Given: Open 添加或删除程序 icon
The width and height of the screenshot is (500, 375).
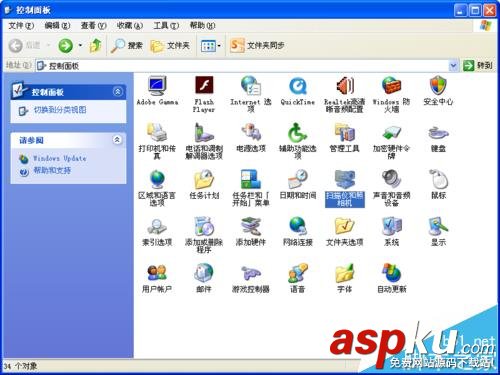Looking at the screenshot, I should tap(204, 226).
